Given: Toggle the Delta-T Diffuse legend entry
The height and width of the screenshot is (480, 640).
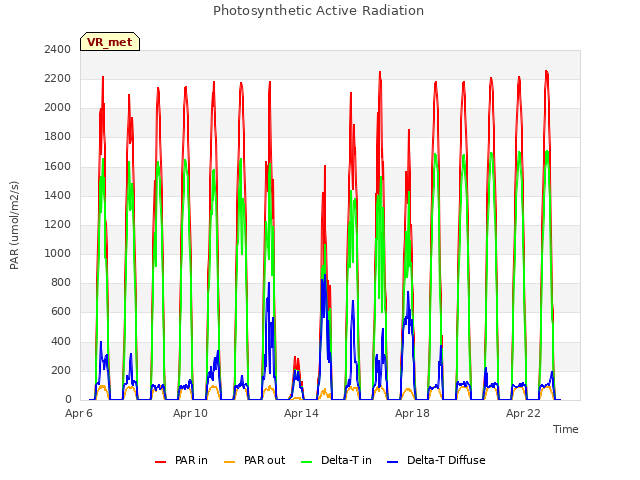Looking at the screenshot, I should [436, 460].
